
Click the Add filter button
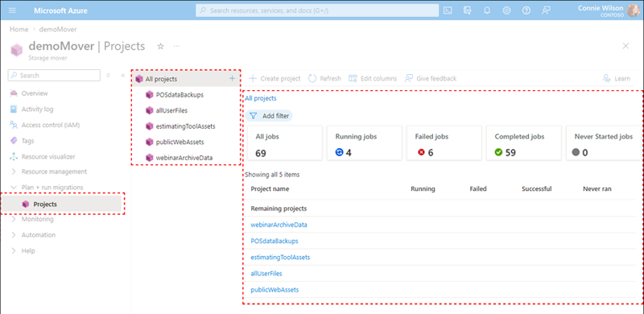[x=269, y=116]
